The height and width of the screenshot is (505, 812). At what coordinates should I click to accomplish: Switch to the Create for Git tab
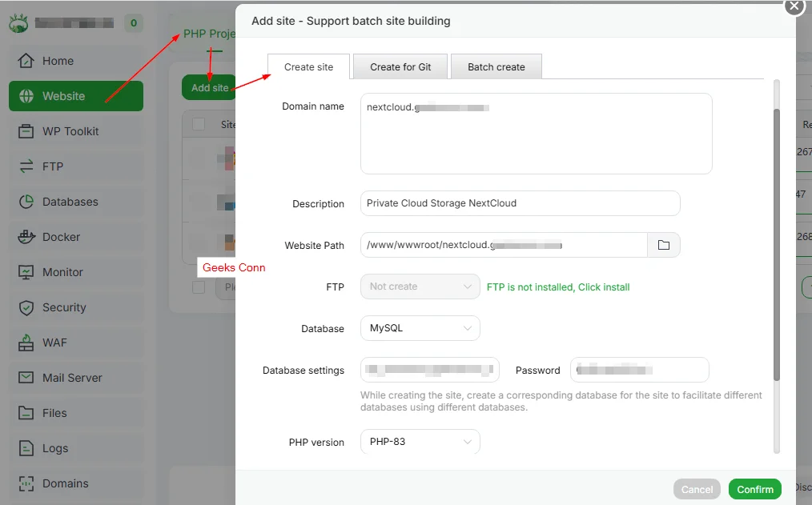point(400,67)
